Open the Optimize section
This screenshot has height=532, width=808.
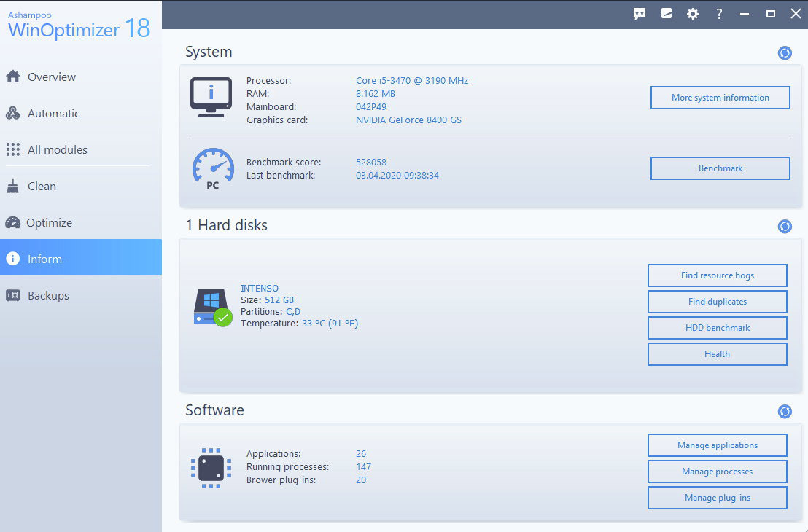[81, 222]
